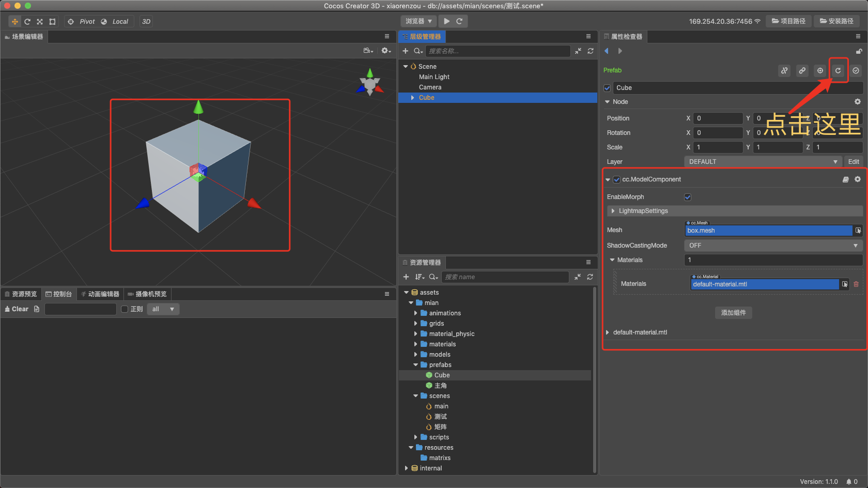Image resolution: width=868 pixels, height=488 pixels.
Task: Open the scene editor gear settings
Action: (x=386, y=51)
